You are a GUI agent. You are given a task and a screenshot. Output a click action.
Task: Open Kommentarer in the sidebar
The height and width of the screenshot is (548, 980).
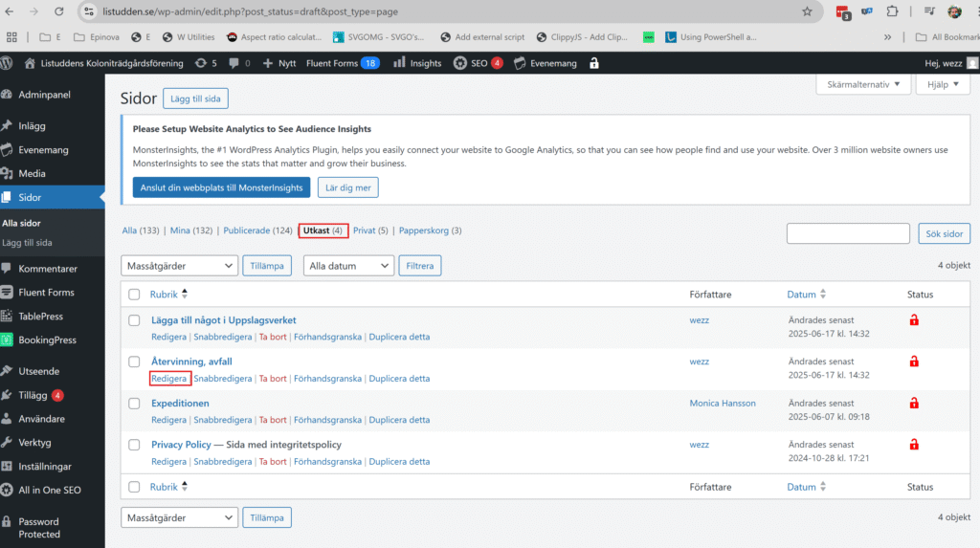(x=48, y=269)
